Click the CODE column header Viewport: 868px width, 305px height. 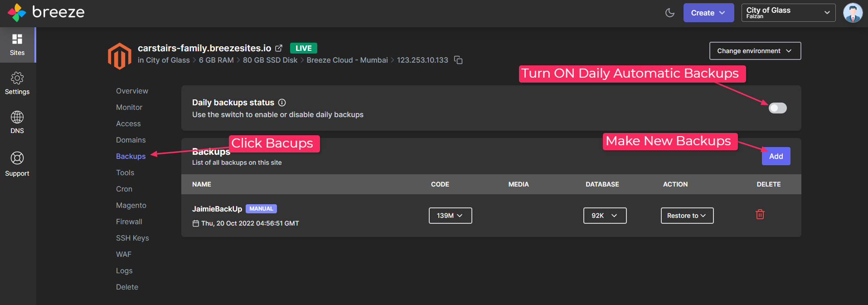(x=440, y=184)
